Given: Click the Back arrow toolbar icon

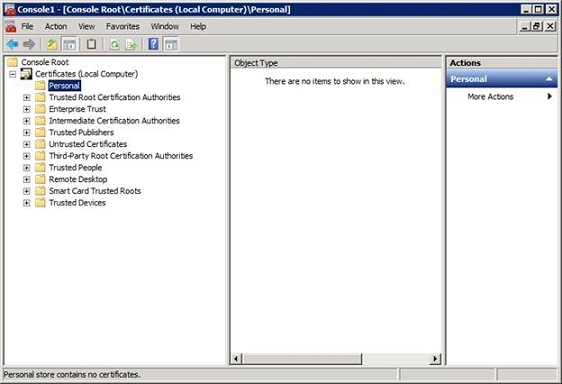Looking at the screenshot, I should [x=13, y=44].
